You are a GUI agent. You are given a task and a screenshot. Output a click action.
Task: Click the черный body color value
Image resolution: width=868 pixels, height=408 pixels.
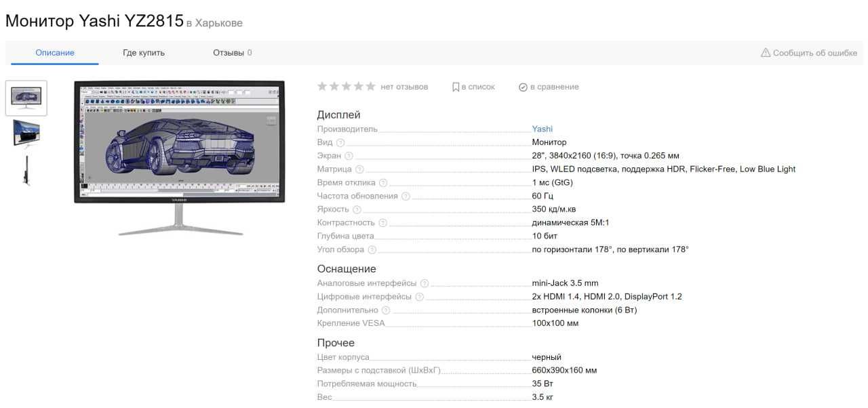tap(547, 357)
